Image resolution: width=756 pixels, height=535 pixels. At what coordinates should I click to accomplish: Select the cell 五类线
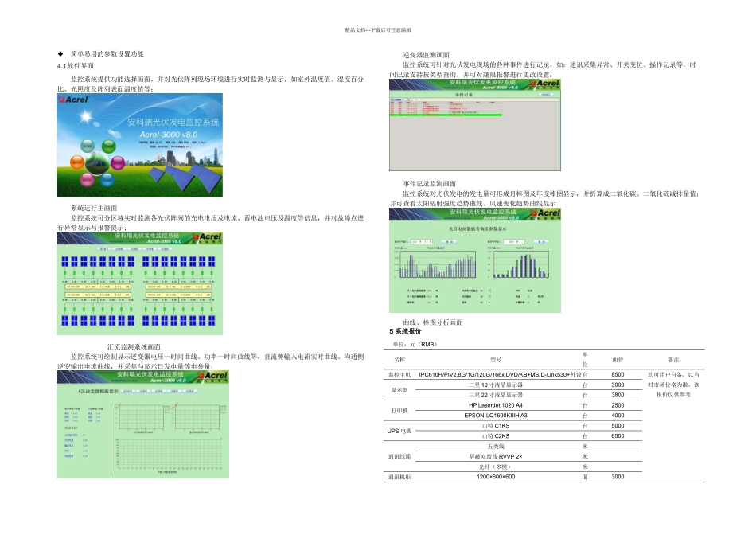(496, 447)
